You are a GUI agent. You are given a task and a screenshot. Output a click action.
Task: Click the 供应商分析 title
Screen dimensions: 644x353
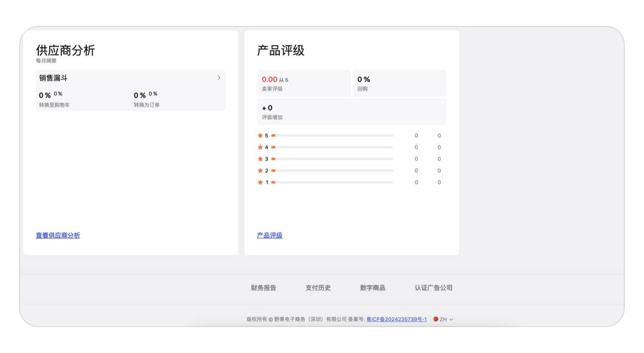pos(66,50)
